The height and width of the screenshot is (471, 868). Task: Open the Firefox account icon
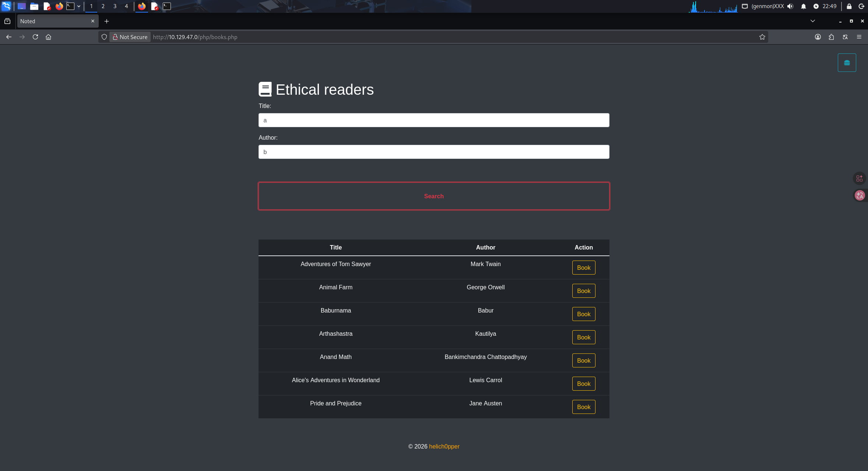click(818, 37)
